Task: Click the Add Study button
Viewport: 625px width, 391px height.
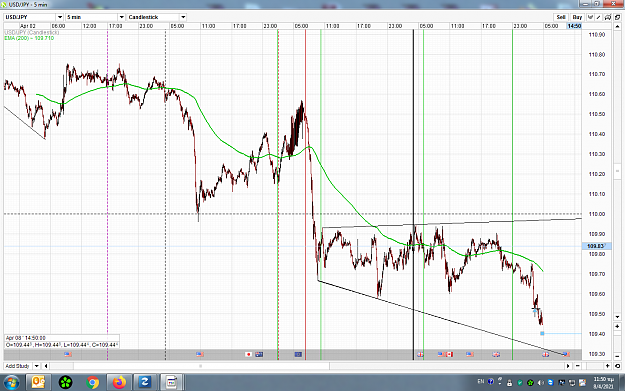Action: [x=18, y=366]
